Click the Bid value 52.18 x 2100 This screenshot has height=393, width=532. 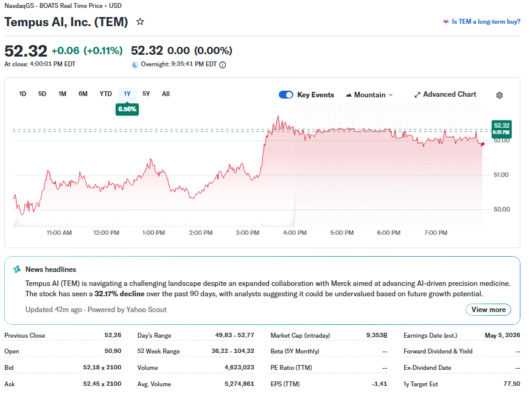coord(102,367)
